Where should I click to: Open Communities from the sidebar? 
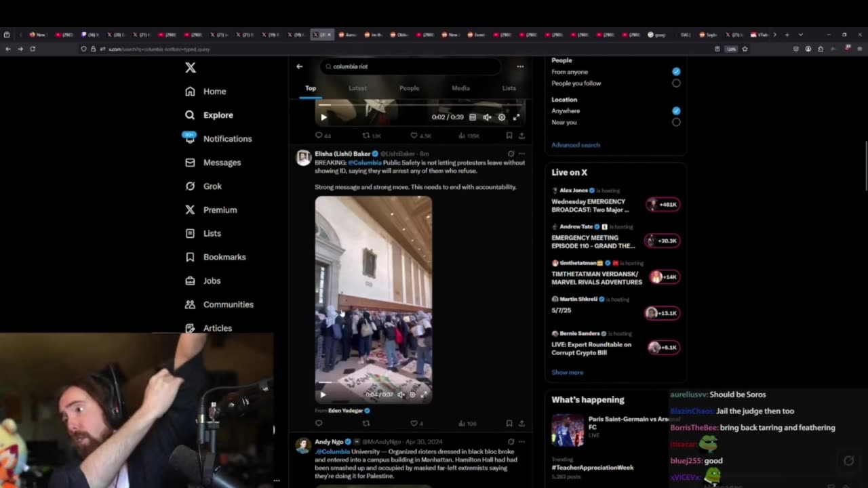tap(220, 304)
